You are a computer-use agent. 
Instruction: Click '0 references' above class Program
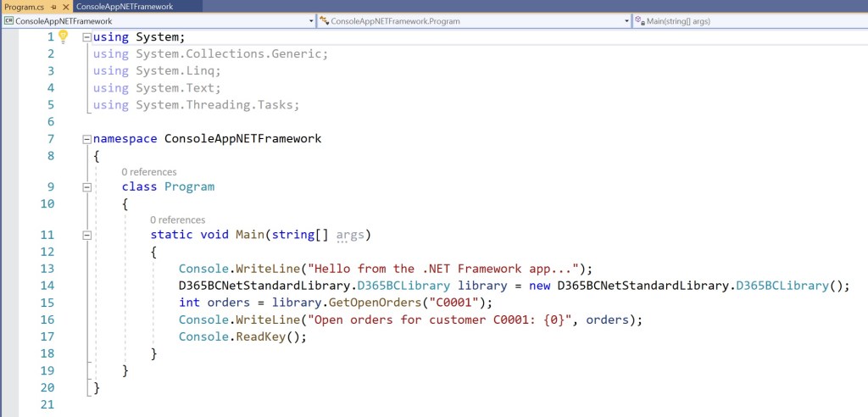[x=148, y=172]
